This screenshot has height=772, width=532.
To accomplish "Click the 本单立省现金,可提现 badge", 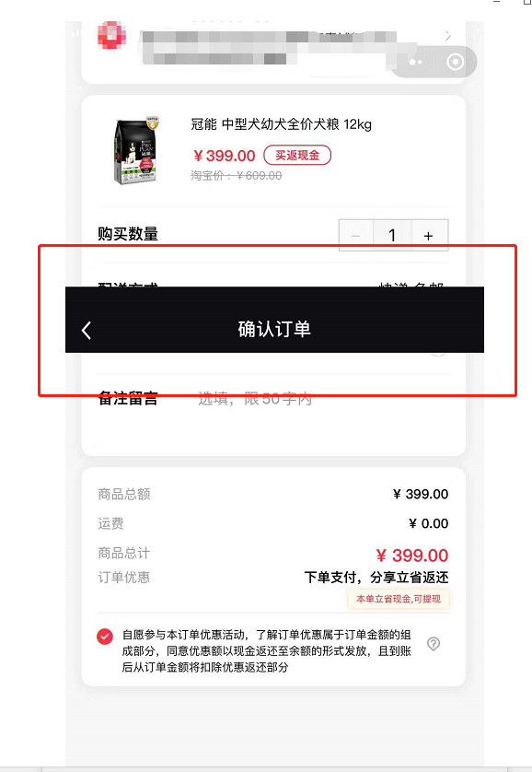I will [x=399, y=599].
